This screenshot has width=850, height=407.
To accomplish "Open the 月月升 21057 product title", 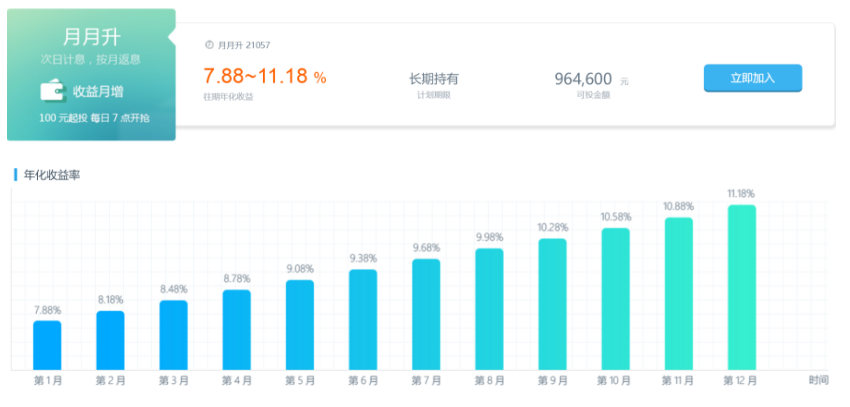I will (243, 45).
